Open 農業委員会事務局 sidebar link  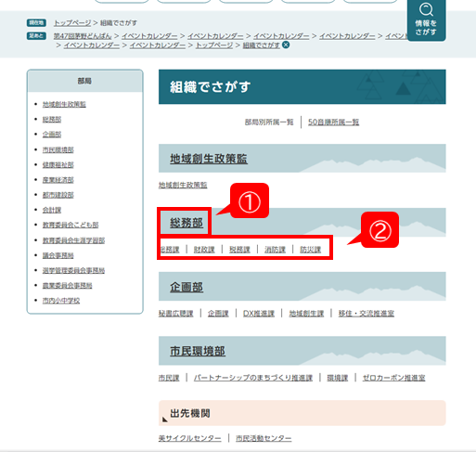[67, 285]
